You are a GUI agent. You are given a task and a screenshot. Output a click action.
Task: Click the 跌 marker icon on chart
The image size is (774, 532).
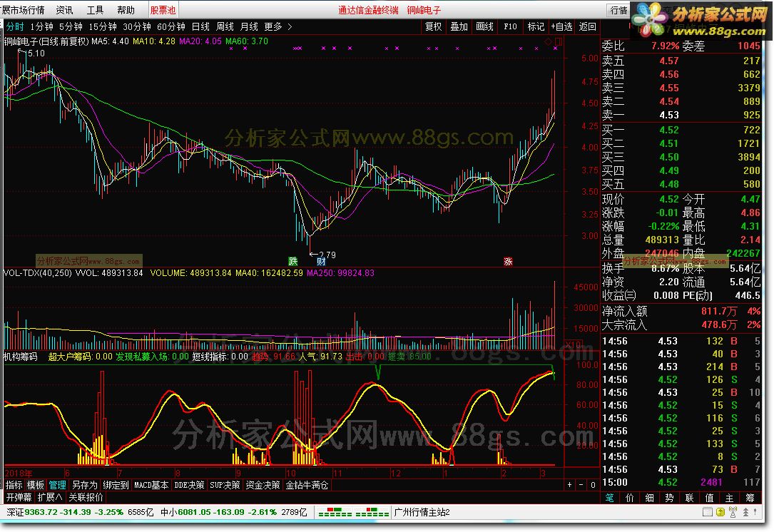click(293, 261)
